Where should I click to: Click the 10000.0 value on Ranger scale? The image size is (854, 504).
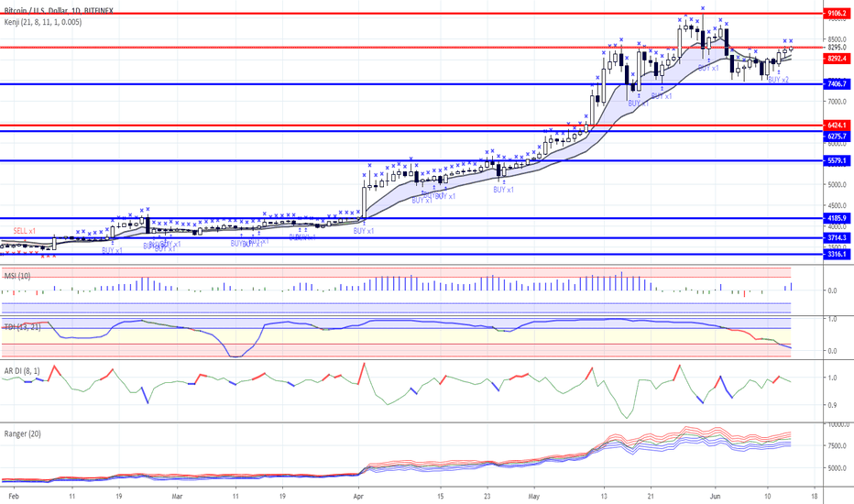[838, 425]
